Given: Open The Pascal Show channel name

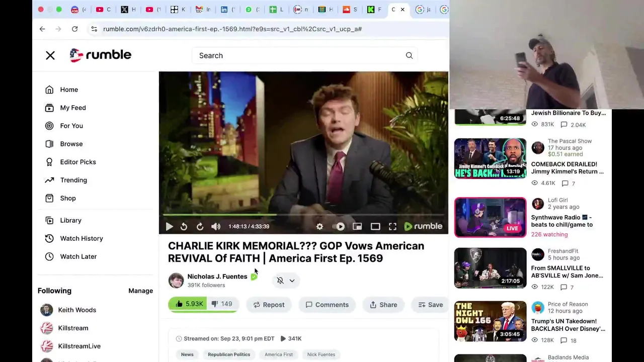Looking at the screenshot, I should (x=570, y=141).
